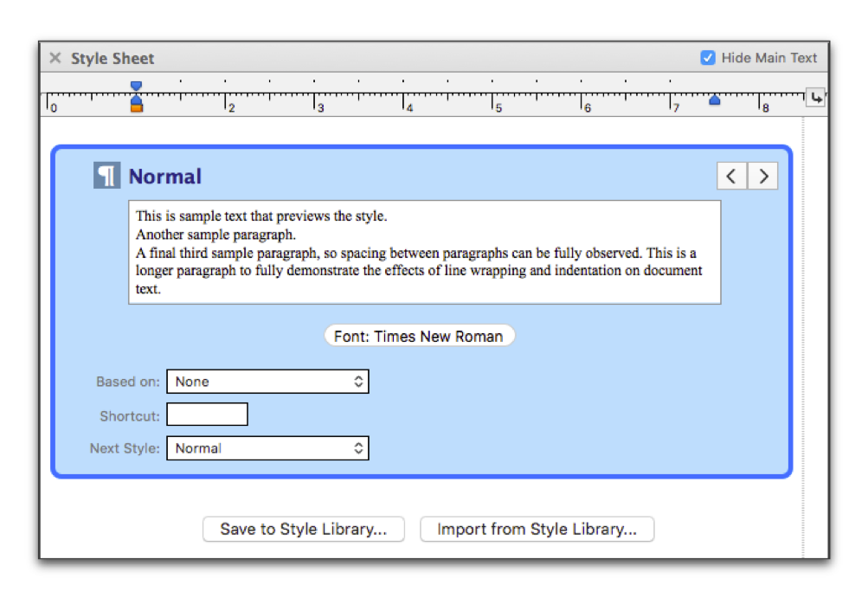The height and width of the screenshot is (598, 868).
Task: Click the Style Sheet title text
Action: 113,58
